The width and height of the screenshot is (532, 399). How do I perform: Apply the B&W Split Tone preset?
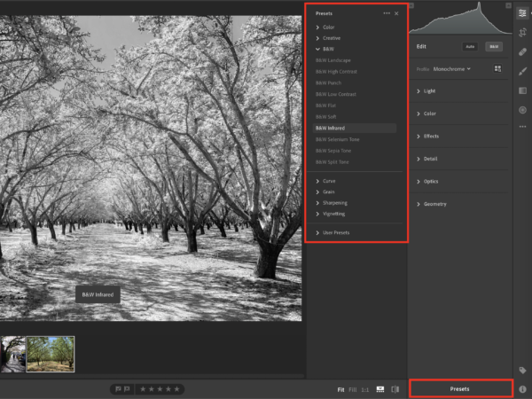[332, 162]
